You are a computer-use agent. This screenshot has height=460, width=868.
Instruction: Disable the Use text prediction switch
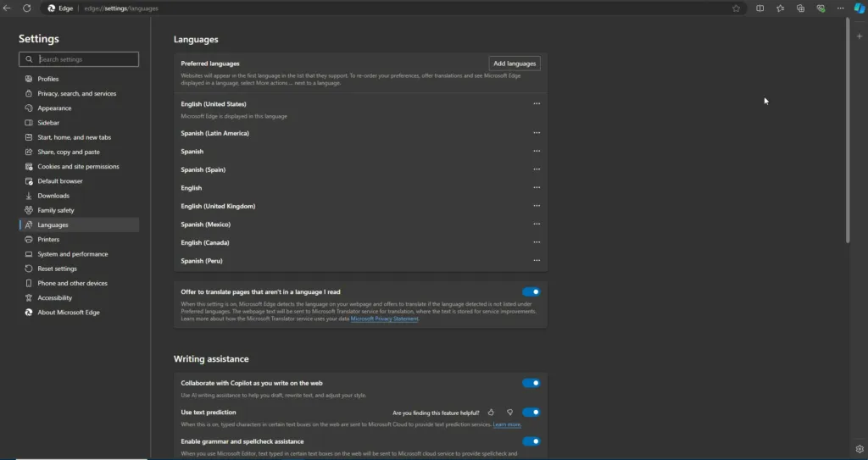[531, 413]
